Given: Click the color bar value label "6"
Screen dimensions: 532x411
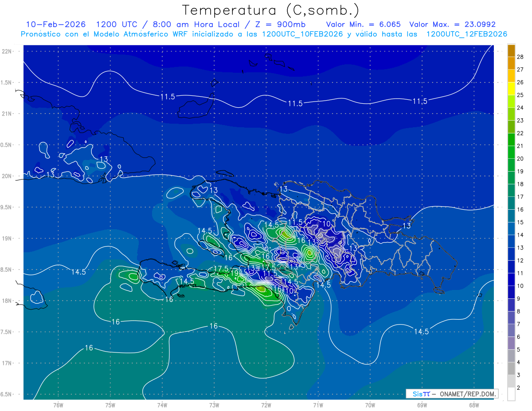Looking at the screenshot, I should 519,337.
